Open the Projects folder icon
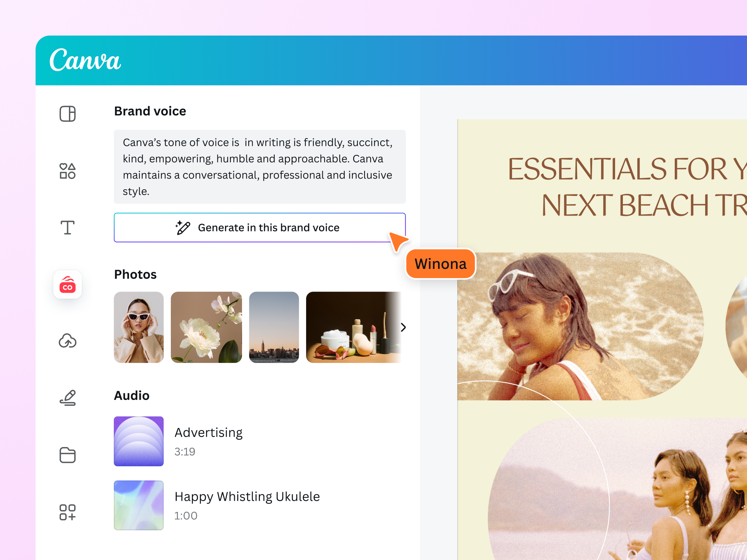Image resolution: width=747 pixels, height=560 pixels. point(67,455)
